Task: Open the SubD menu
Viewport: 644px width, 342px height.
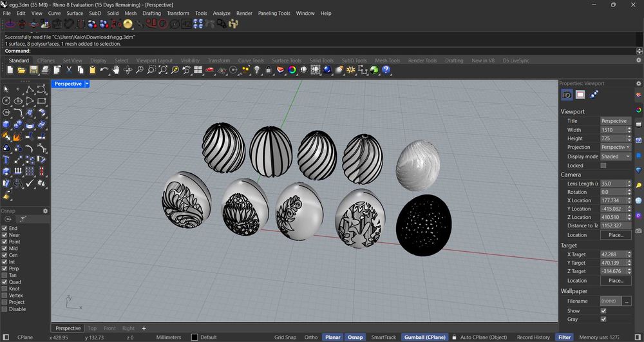Action: point(95,13)
